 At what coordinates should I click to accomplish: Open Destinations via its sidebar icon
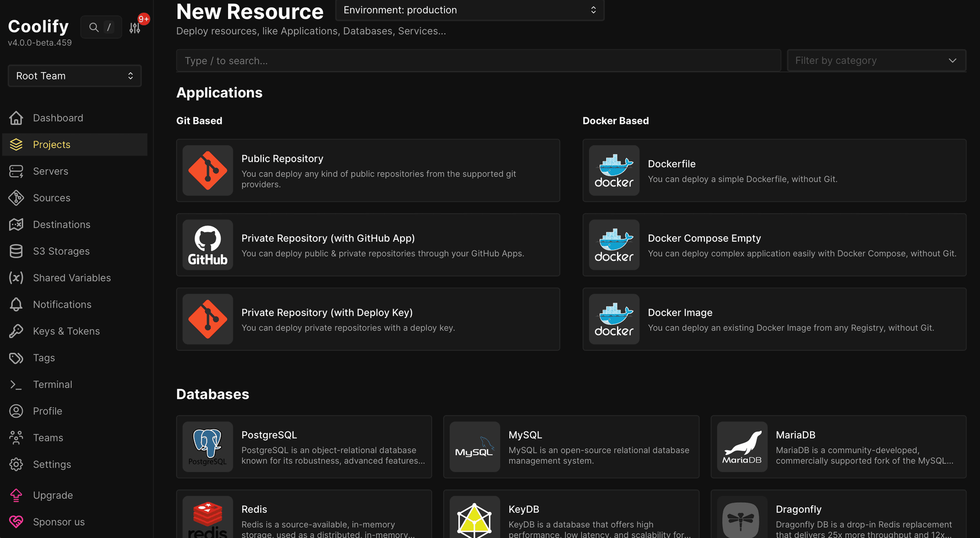coord(16,224)
